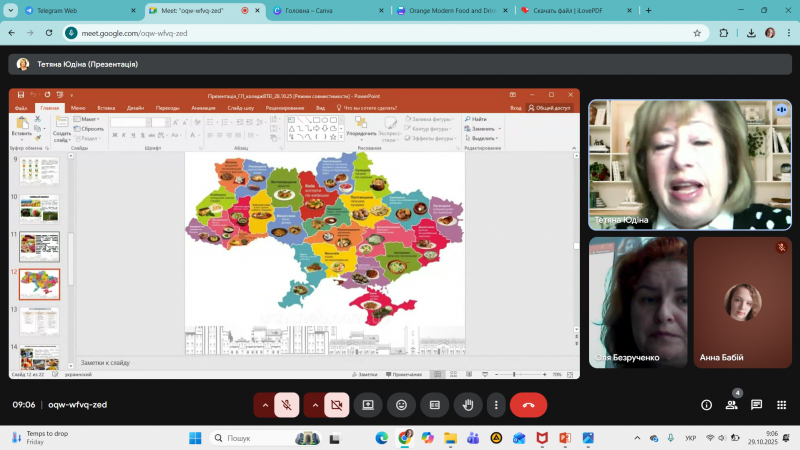Show meeting details info icon
This screenshot has width=800, height=450.
(x=706, y=405)
